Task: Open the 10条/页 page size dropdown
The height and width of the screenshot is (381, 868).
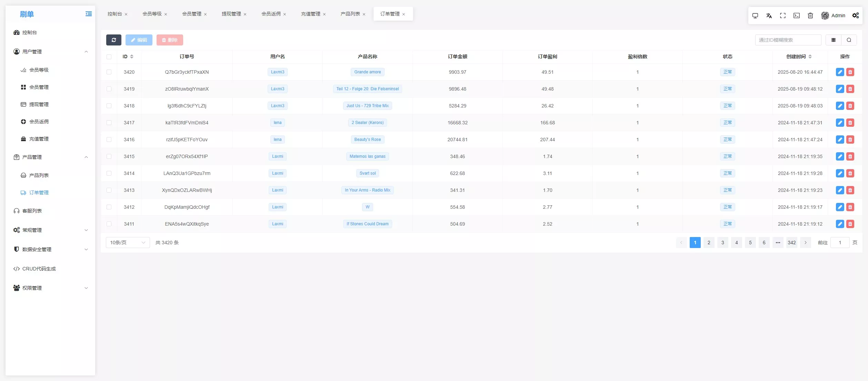Action: [x=128, y=243]
